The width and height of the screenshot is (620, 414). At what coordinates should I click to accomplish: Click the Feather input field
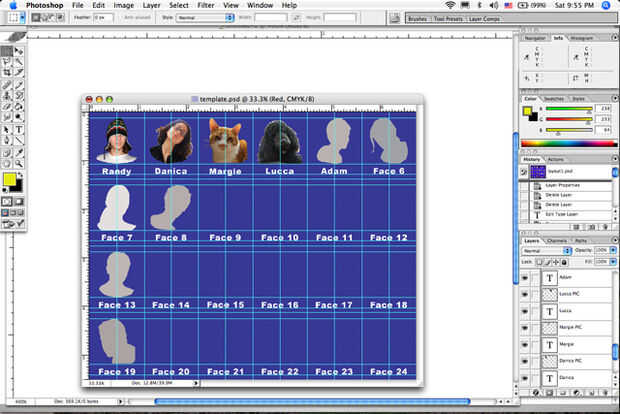coord(104,18)
